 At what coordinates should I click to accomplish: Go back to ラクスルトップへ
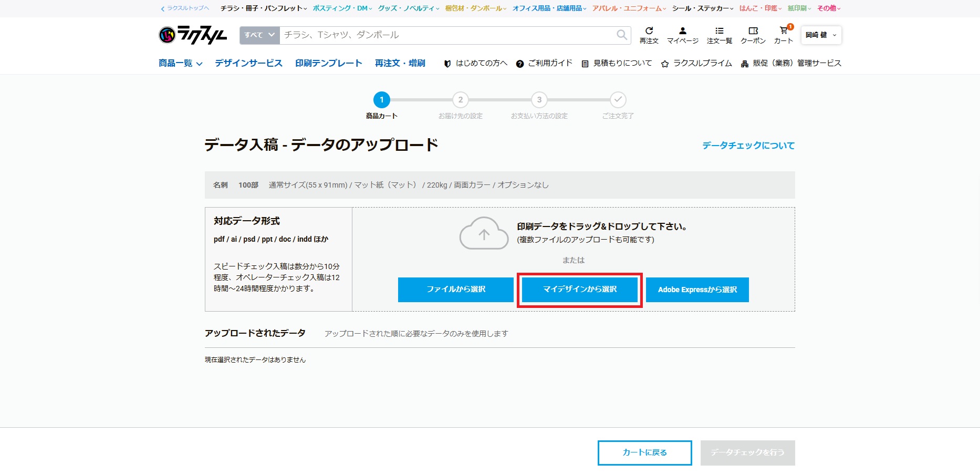pyautogui.click(x=185, y=8)
